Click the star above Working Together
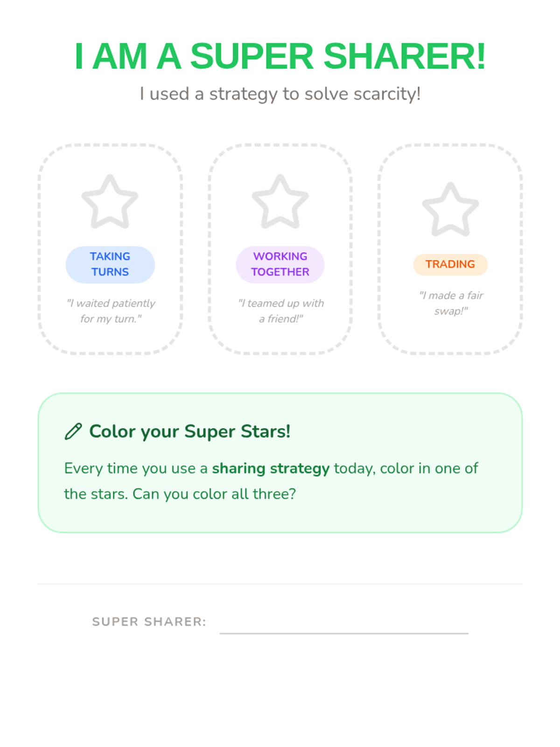Viewport: 560px width, 747px height. [x=280, y=202]
